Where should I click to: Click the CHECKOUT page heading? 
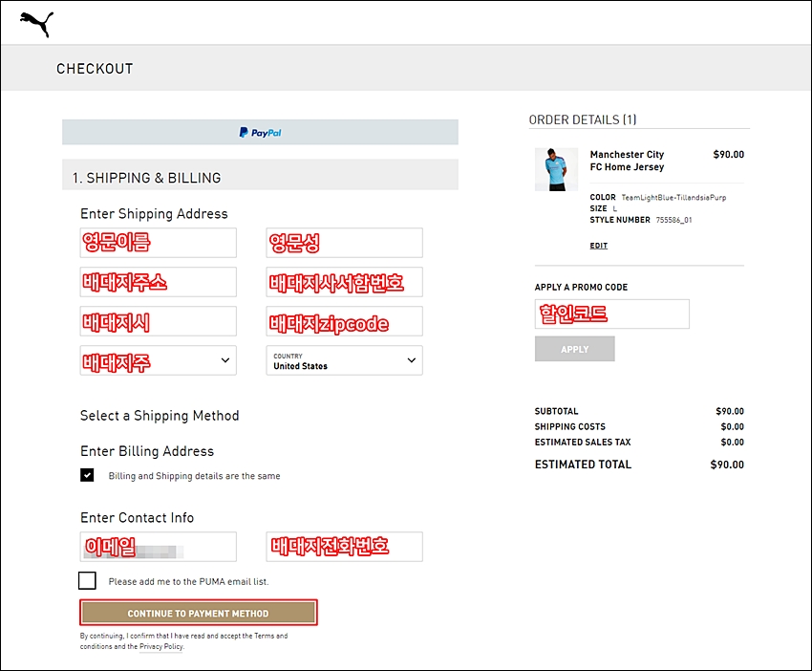tap(95, 69)
